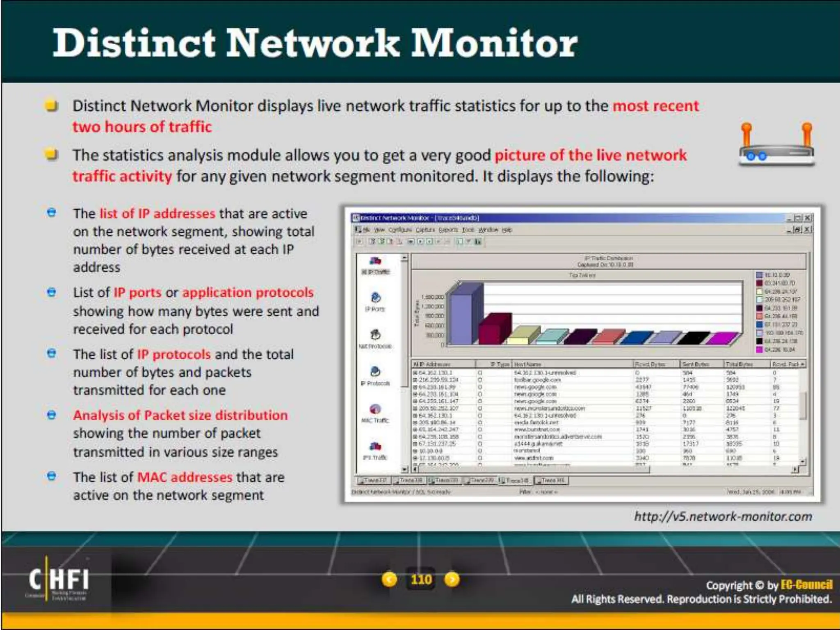840x630 pixels.
Task: Sort by the All IP Addresses column
Action: 443,364
